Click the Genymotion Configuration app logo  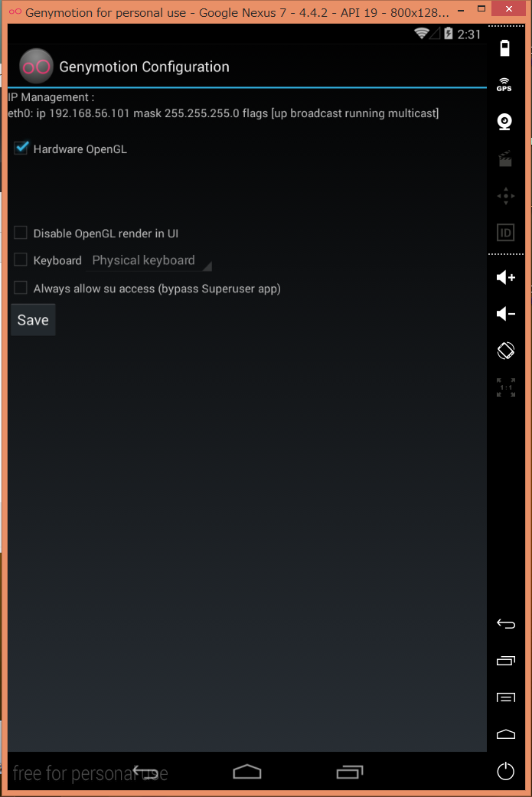(36, 66)
